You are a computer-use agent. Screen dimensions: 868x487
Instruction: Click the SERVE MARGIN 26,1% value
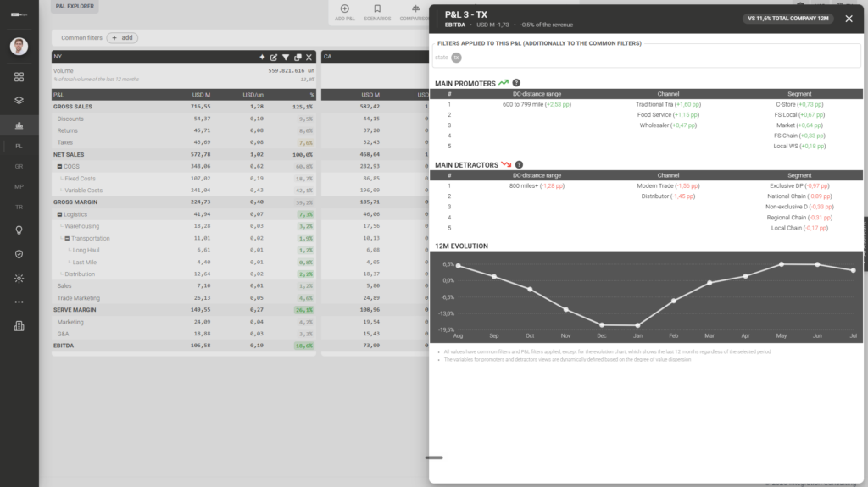tap(304, 310)
